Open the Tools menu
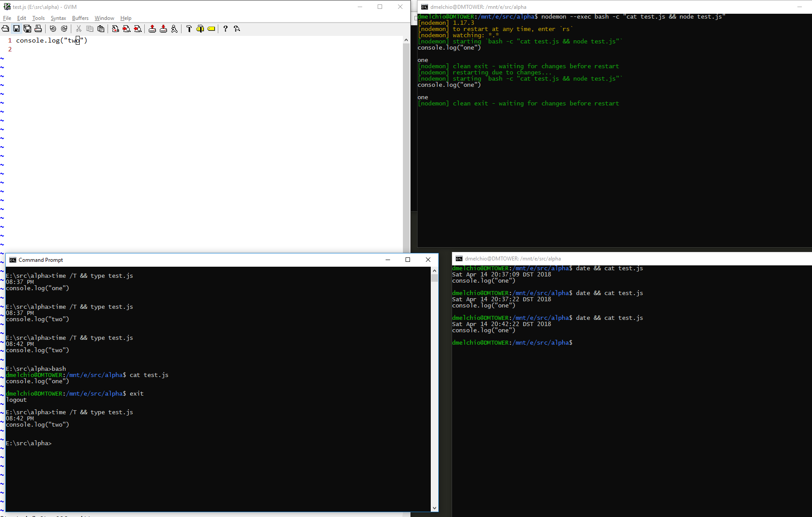The image size is (812, 517). click(x=38, y=18)
